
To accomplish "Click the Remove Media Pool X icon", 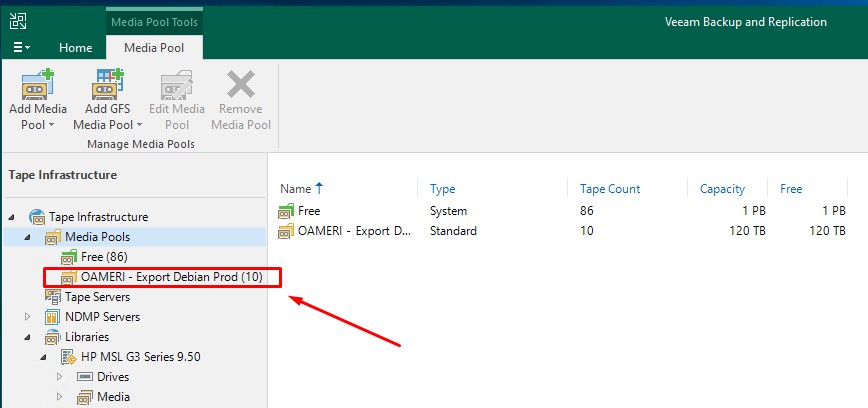I will coord(240,84).
